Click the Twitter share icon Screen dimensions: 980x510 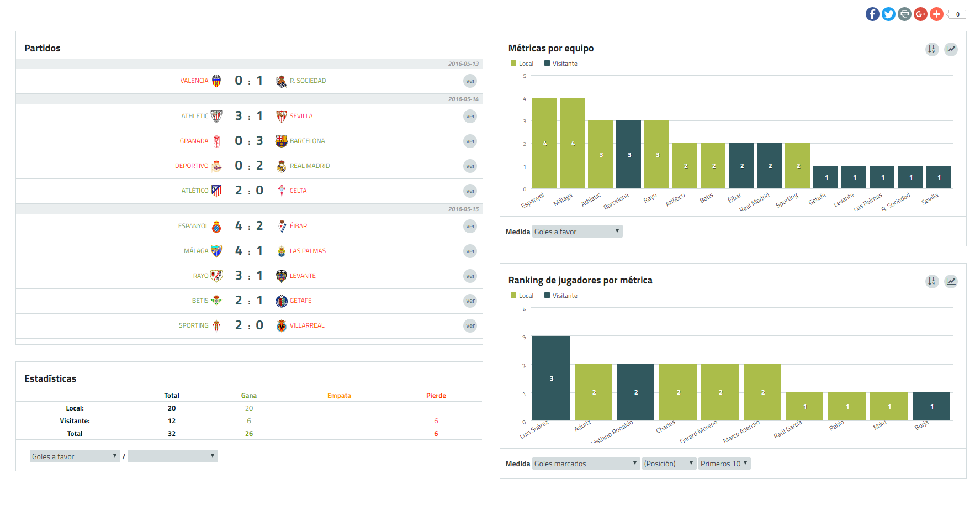pos(888,14)
